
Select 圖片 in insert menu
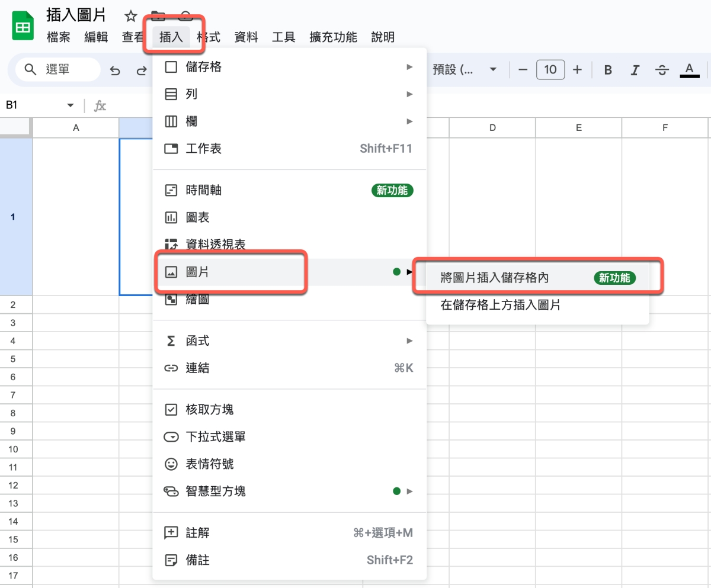pyautogui.click(x=289, y=272)
